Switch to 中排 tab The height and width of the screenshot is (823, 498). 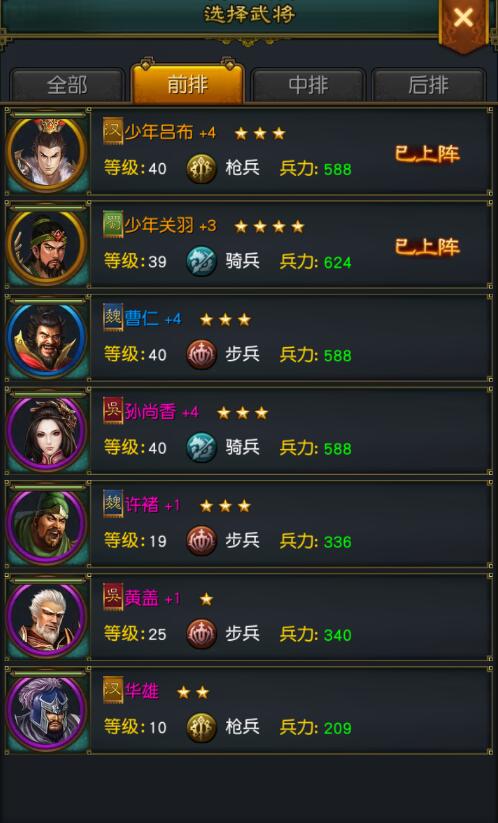[x=308, y=85]
